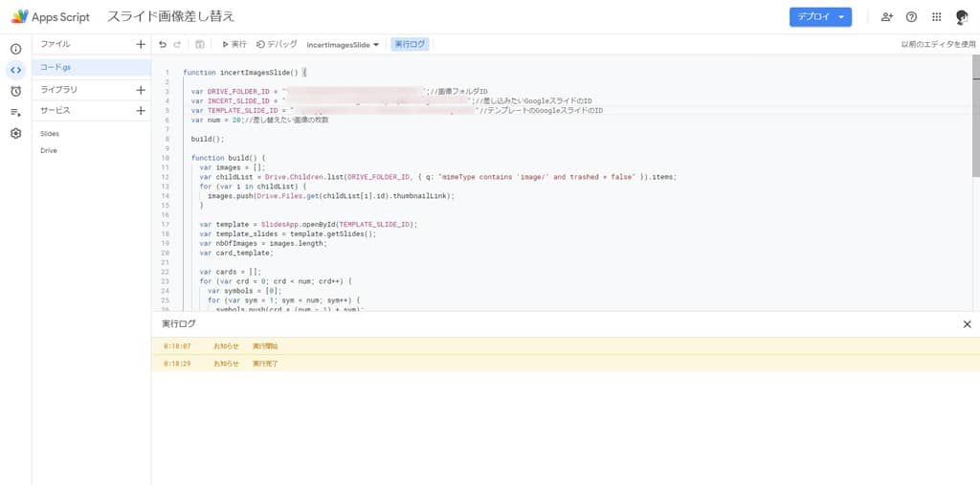The image size is (980, 485).
Task: Click the 実行ログ panel title
Action: [x=179, y=323]
